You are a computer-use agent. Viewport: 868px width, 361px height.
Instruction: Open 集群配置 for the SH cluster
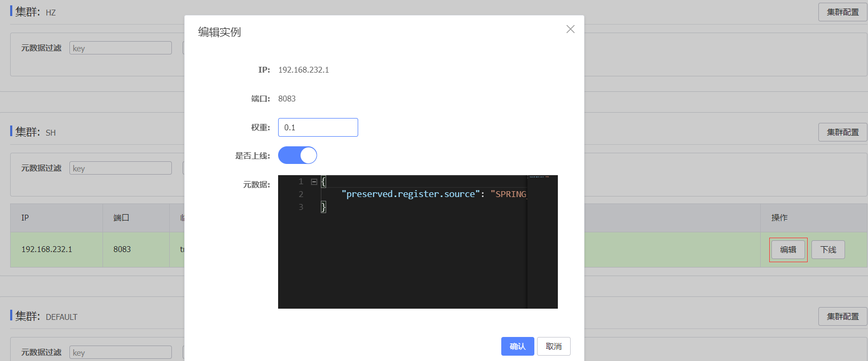coord(843,132)
